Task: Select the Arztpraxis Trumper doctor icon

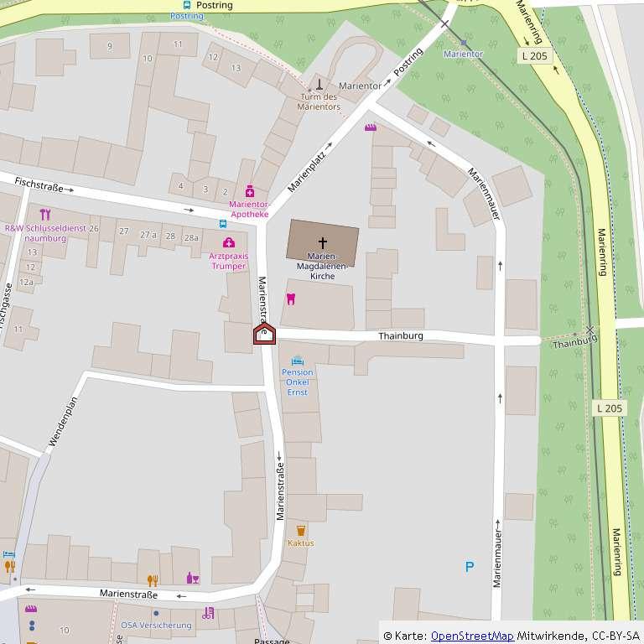Action: click(229, 243)
